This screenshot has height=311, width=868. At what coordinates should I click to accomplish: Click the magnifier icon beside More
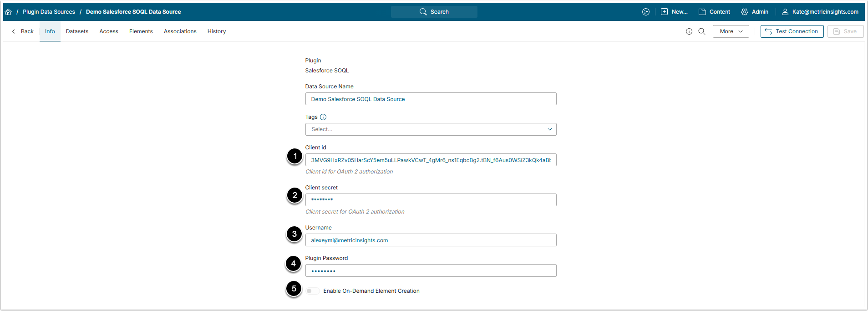pyautogui.click(x=702, y=31)
